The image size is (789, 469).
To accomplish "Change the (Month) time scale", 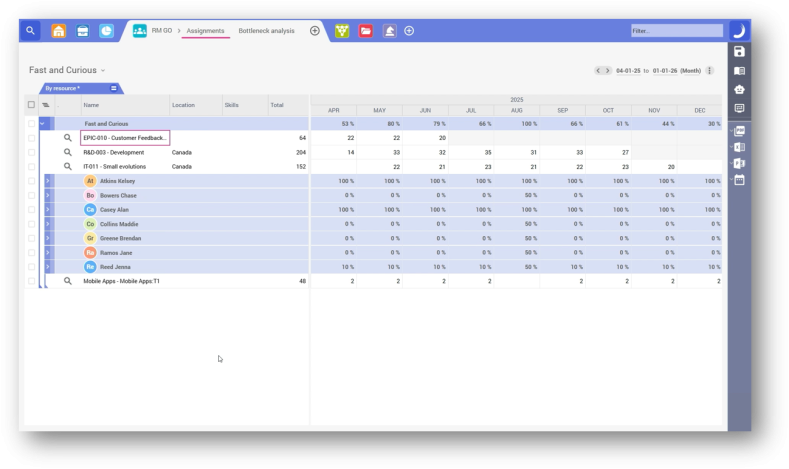I will click(690, 71).
